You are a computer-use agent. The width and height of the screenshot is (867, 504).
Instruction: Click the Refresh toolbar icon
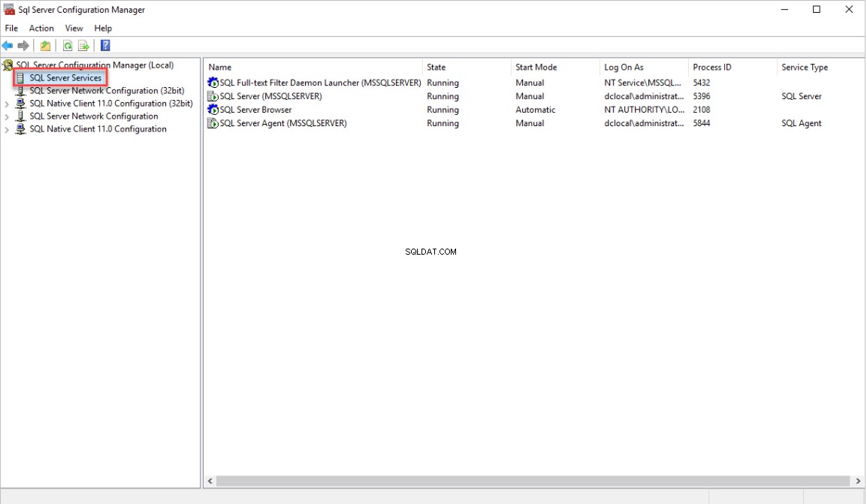coord(68,46)
